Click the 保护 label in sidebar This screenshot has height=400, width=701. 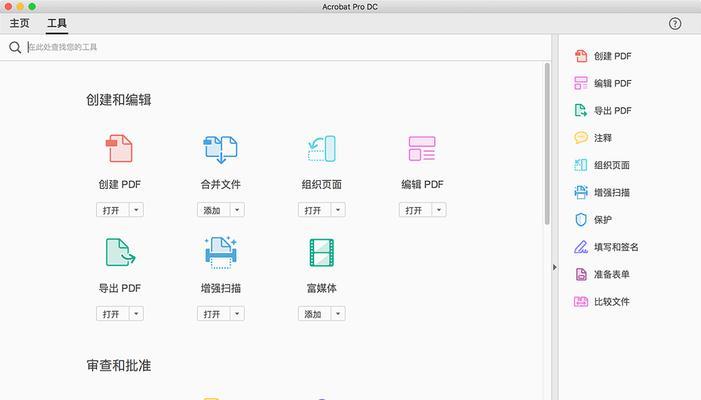click(603, 219)
